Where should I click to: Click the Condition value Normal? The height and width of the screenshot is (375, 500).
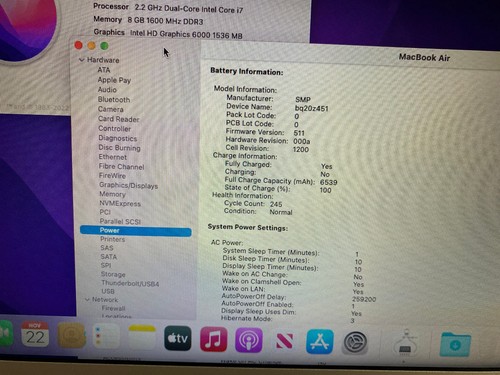(281, 212)
